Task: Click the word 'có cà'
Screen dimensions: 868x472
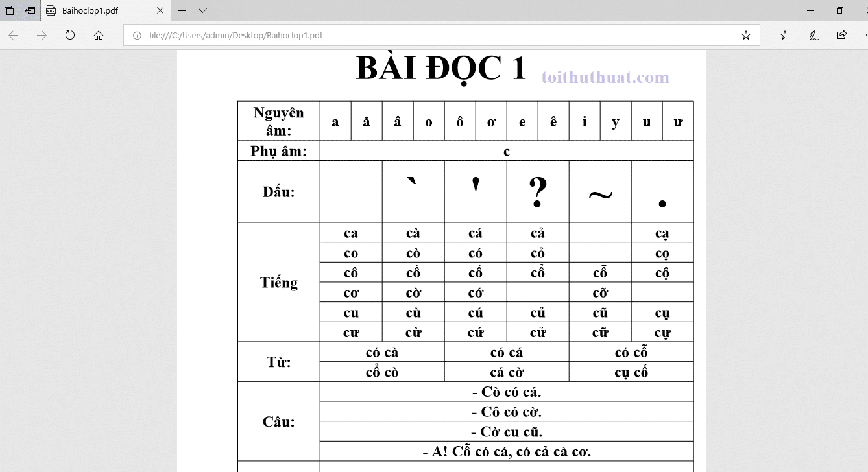Action: pos(382,352)
